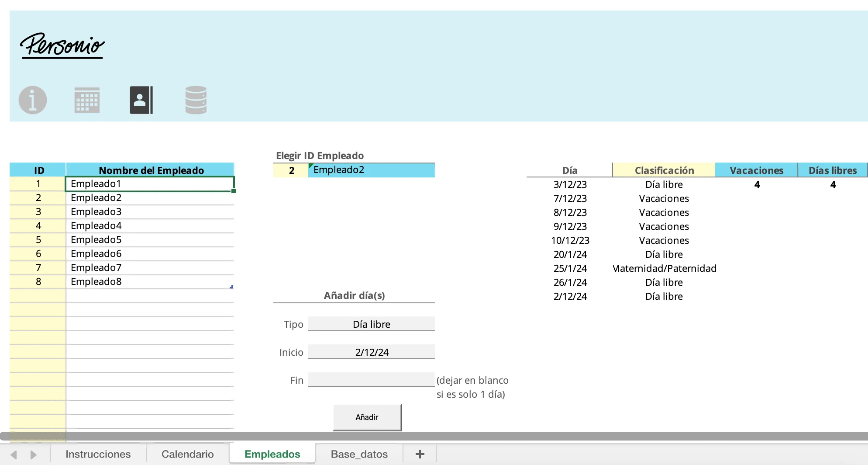Select the Empleado7 cell
Image resolution: width=868 pixels, height=465 pixels.
pyautogui.click(x=150, y=268)
